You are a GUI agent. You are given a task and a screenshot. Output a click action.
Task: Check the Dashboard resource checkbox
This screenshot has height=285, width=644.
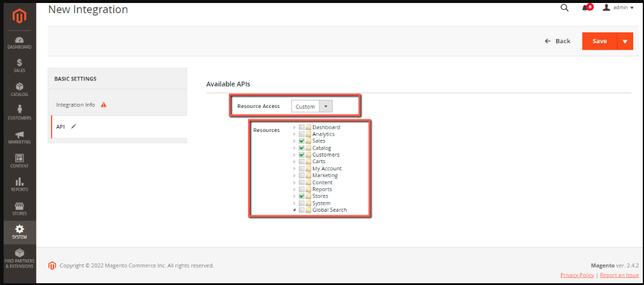(302, 128)
